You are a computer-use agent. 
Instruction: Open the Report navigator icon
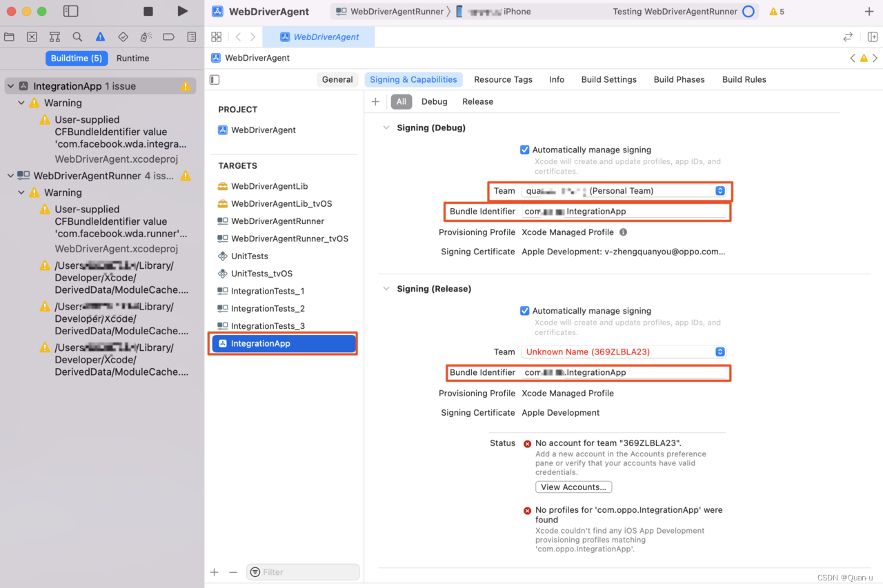click(192, 37)
